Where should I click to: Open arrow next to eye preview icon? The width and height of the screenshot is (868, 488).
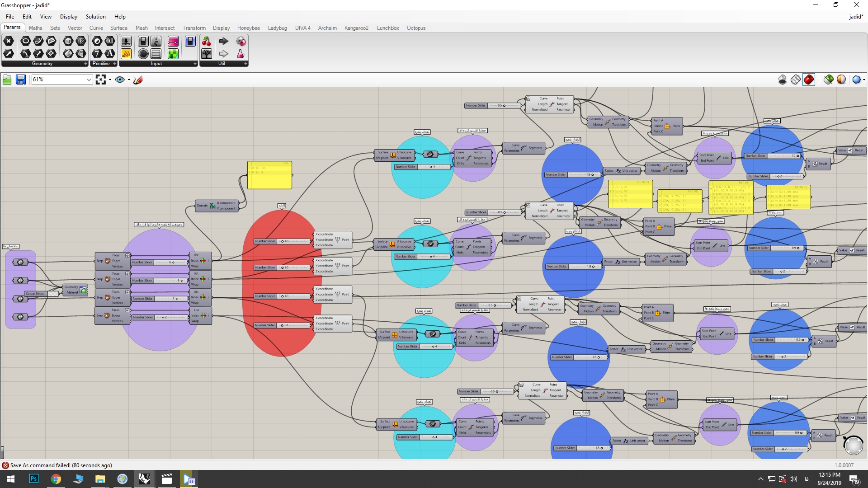click(x=129, y=80)
